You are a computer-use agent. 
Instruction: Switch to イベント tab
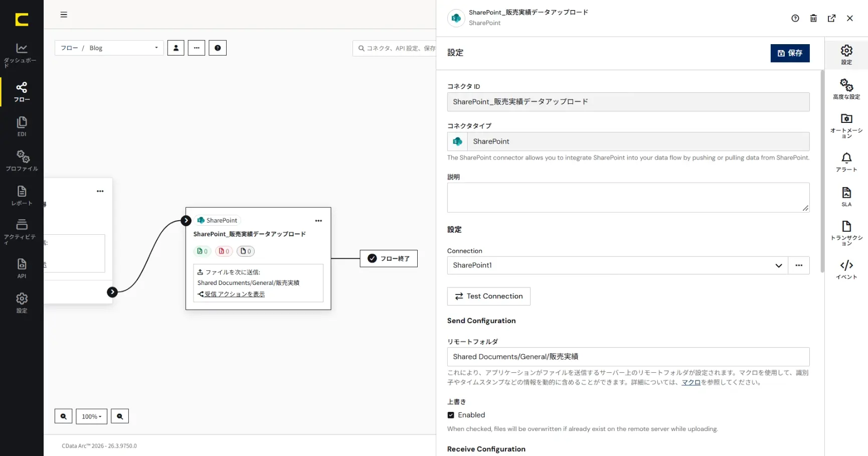[846, 269]
